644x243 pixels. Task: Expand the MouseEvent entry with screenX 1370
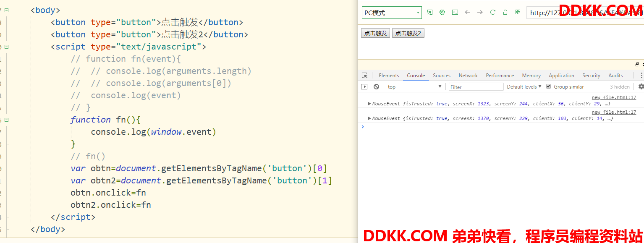pos(369,118)
